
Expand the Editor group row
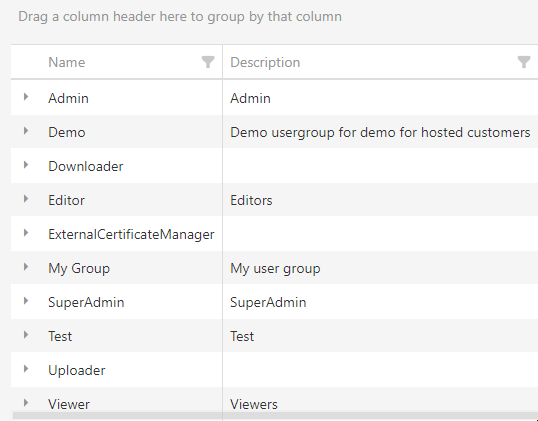26,199
